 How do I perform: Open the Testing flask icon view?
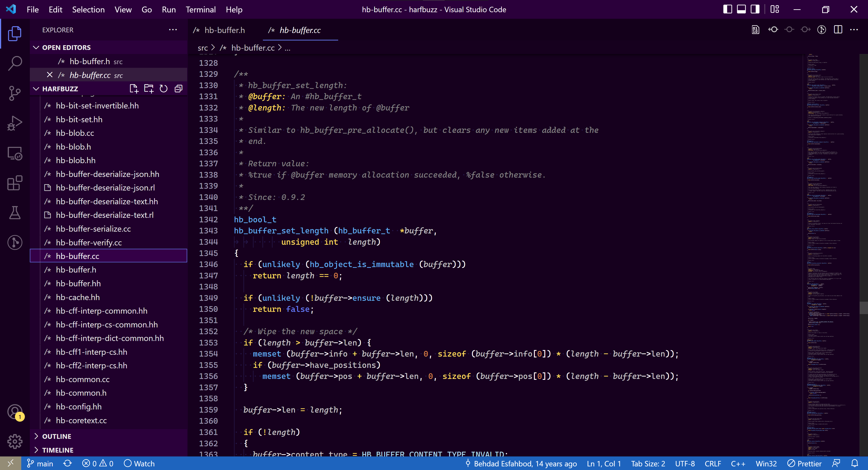pyautogui.click(x=15, y=213)
